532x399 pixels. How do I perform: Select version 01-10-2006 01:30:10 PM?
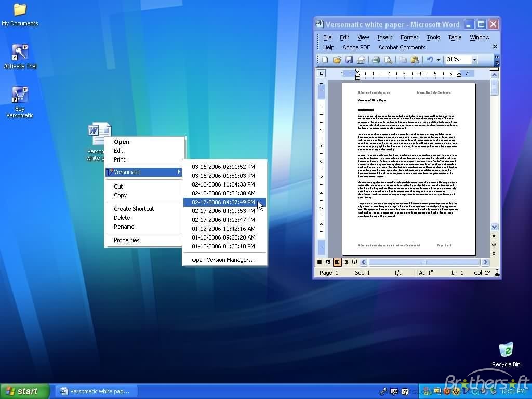click(x=224, y=246)
